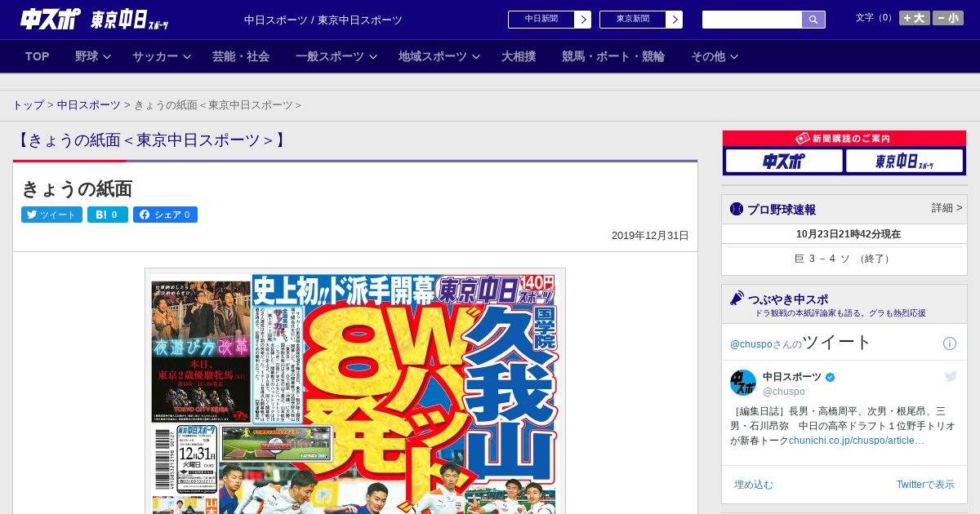This screenshot has height=514, width=980.
Task: Click the Twitter bird icon in tweet
Action: click(951, 376)
